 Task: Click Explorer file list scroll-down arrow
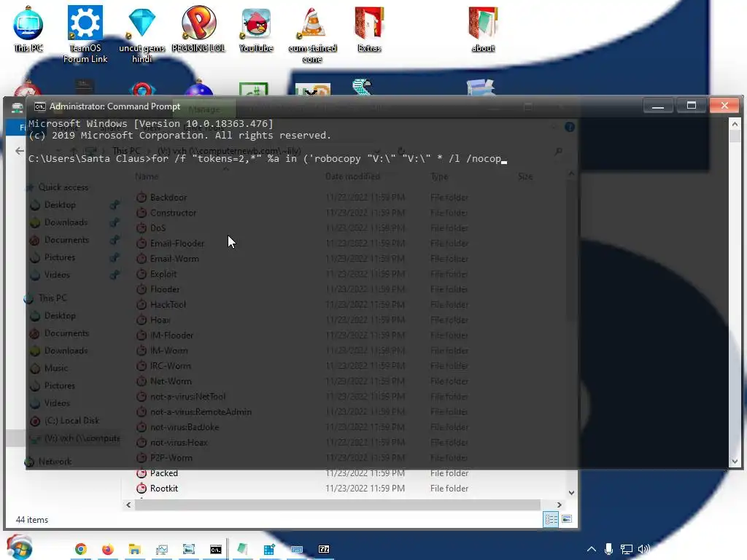click(x=571, y=493)
